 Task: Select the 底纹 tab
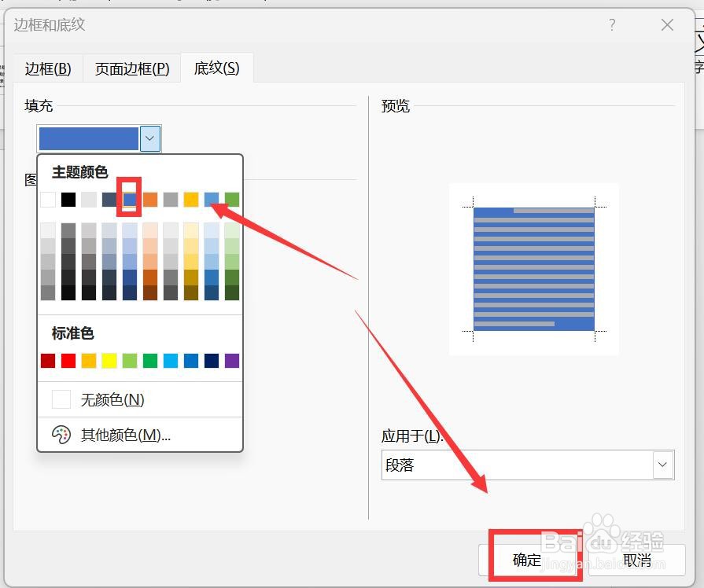click(216, 68)
